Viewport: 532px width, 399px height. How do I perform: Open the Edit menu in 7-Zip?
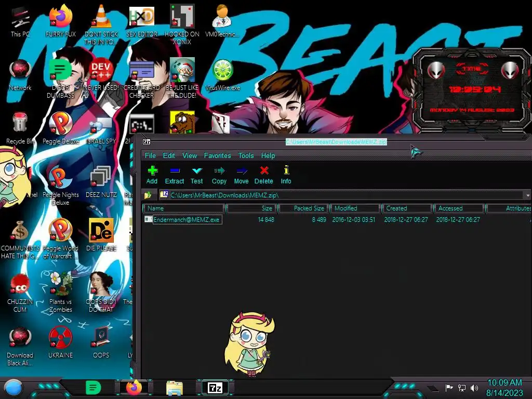pyautogui.click(x=169, y=155)
